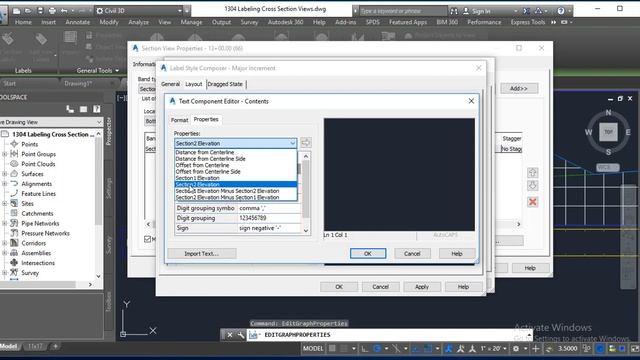Image resolution: width=640 pixels, height=360 pixels.
Task: Open the Annotate ribbon tab
Action: tap(78, 22)
